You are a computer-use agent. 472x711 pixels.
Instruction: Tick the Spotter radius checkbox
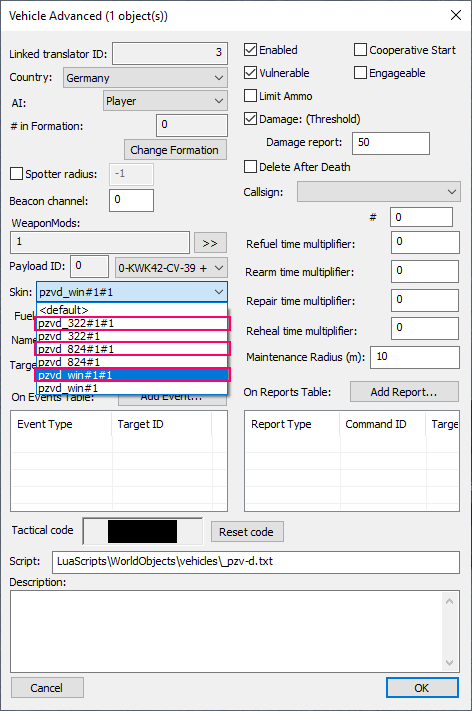click(16, 174)
